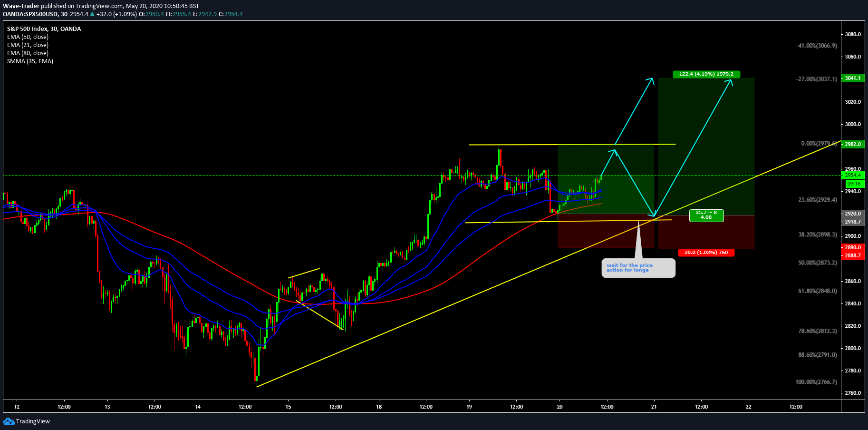Click the 2982.0 yellow price label
The height and width of the screenshot is (430, 868).
click(853, 144)
